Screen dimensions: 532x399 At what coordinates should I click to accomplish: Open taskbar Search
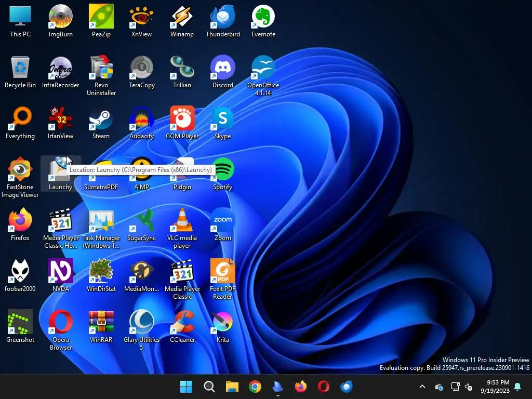tap(209, 387)
